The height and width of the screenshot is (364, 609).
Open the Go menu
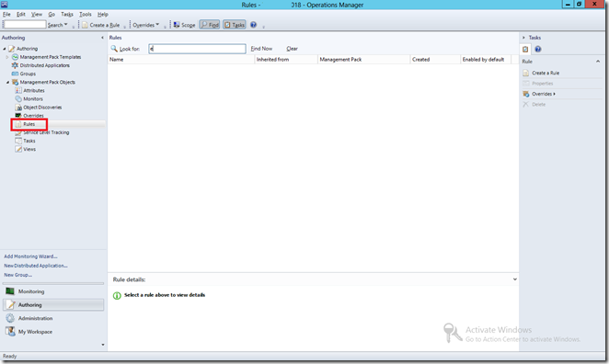pyautogui.click(x=52, y=15)
